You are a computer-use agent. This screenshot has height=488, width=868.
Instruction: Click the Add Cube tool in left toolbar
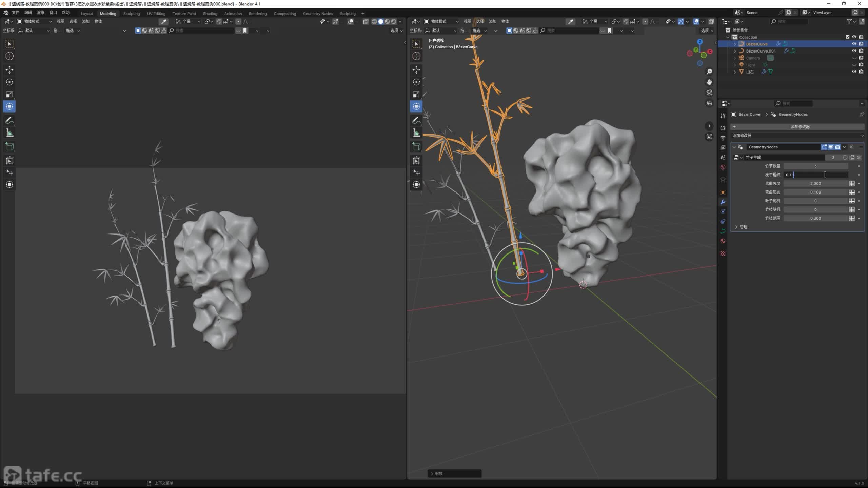click(9, 147)
